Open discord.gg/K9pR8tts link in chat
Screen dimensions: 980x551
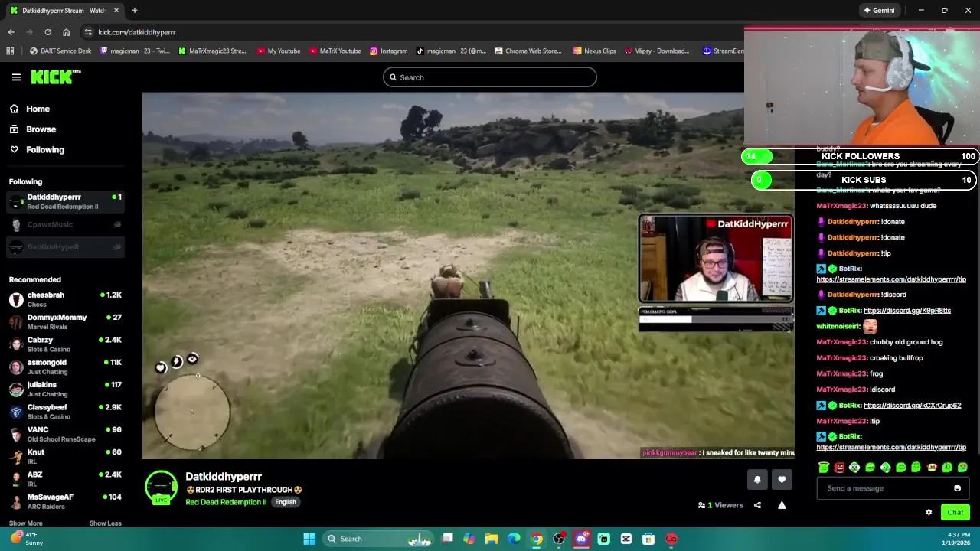tap(907, 311)
